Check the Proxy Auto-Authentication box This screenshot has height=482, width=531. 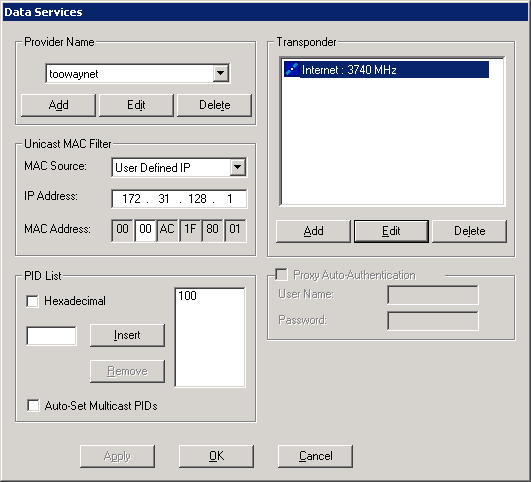281,275
